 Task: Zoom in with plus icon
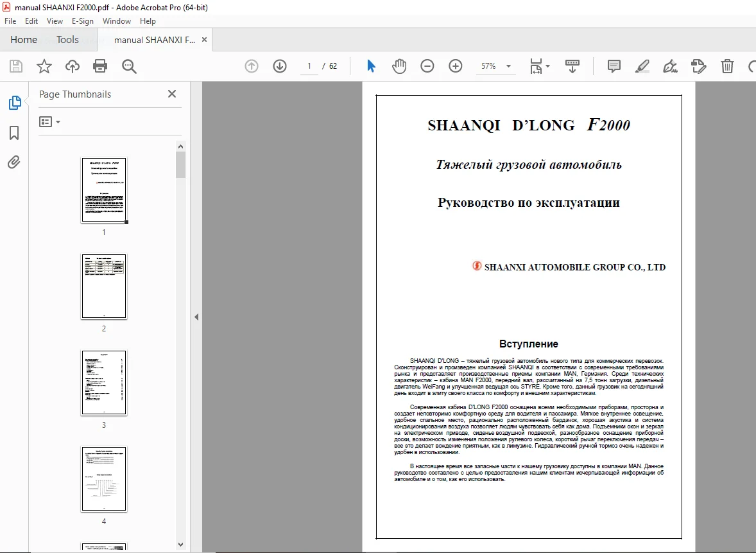click(456, 66)
